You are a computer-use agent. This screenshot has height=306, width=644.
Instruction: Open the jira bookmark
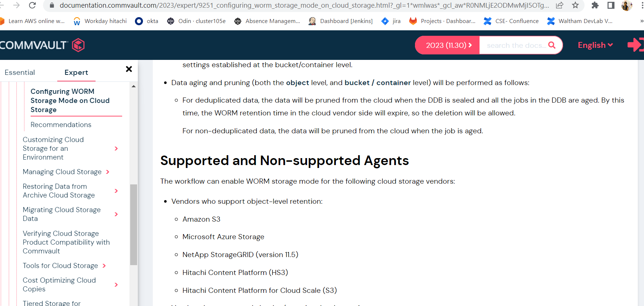pos(391,21)
